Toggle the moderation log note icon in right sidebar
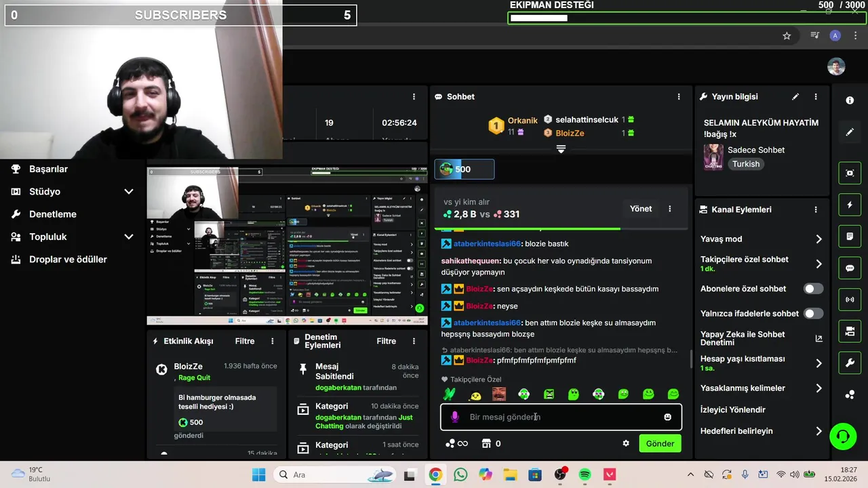This screenshot has width=868, height=488. pyautogui.click(x=850, y=237)
